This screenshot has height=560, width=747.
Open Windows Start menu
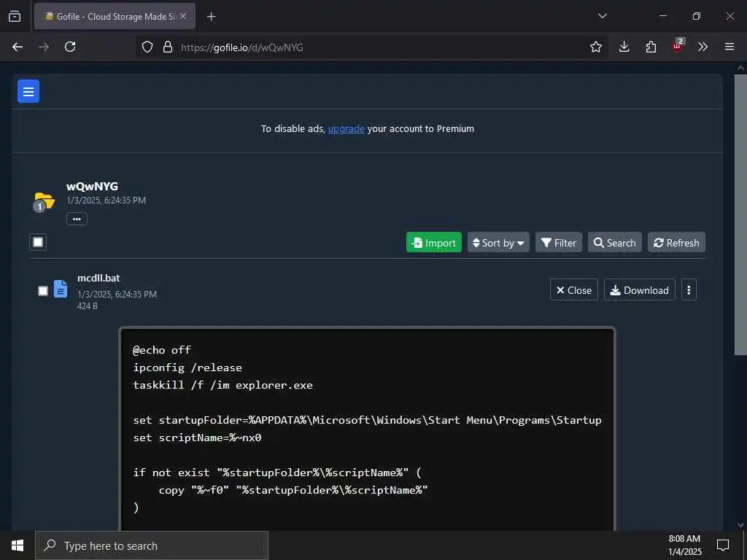click(x=18, y=545)
